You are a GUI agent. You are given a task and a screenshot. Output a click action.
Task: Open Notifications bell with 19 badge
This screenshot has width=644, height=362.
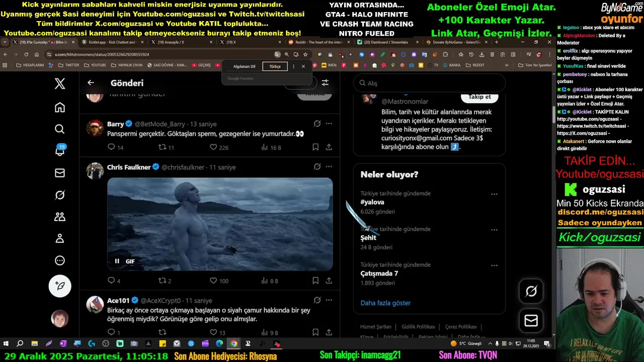60,151
